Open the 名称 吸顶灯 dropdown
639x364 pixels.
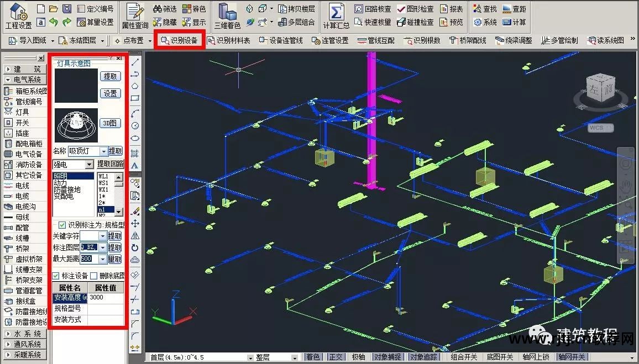pos(103,151)
